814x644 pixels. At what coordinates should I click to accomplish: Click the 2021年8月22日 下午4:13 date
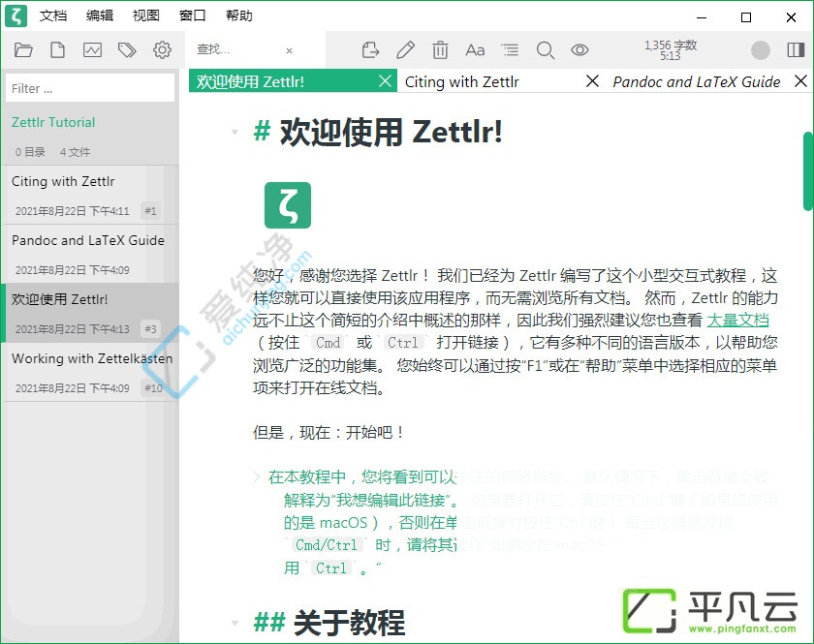point(72,329)
